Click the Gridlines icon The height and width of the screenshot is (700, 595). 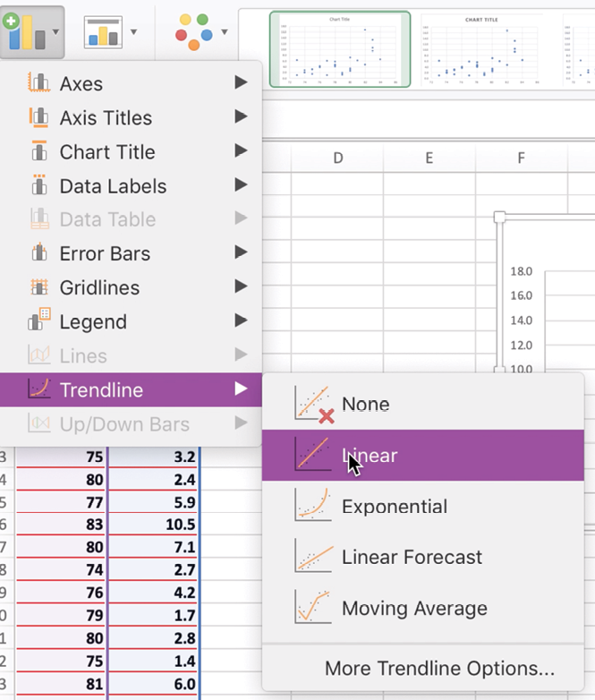pyautogui.click(x=38, y=287)
